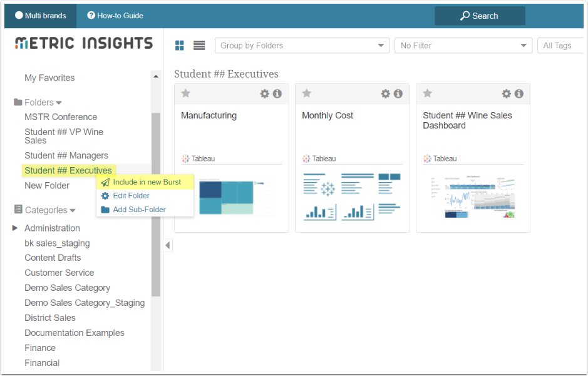Open gear settings on Wine Sales Dashboard
588x376 pixels.
[x=507, y=94]
